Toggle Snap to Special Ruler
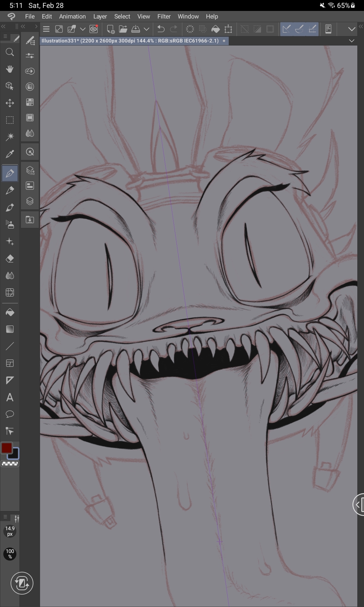 [x=299, y=29]
